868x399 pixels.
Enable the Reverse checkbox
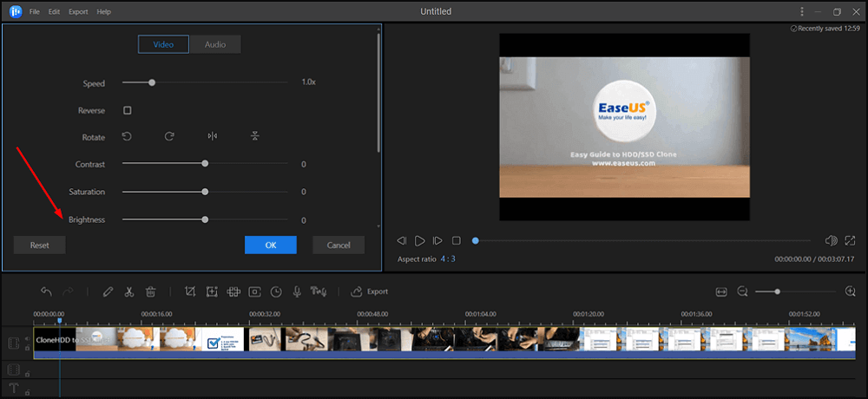[127, 111]
